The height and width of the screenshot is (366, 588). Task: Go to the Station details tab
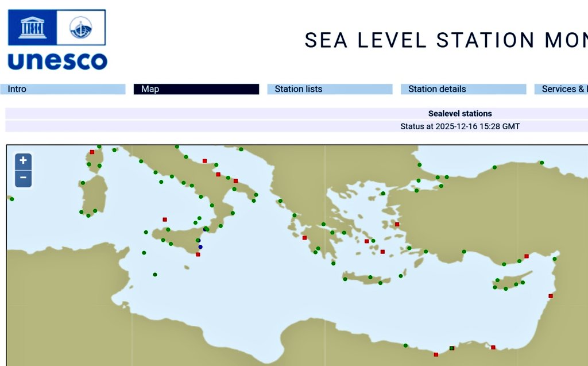pos(463,89)
